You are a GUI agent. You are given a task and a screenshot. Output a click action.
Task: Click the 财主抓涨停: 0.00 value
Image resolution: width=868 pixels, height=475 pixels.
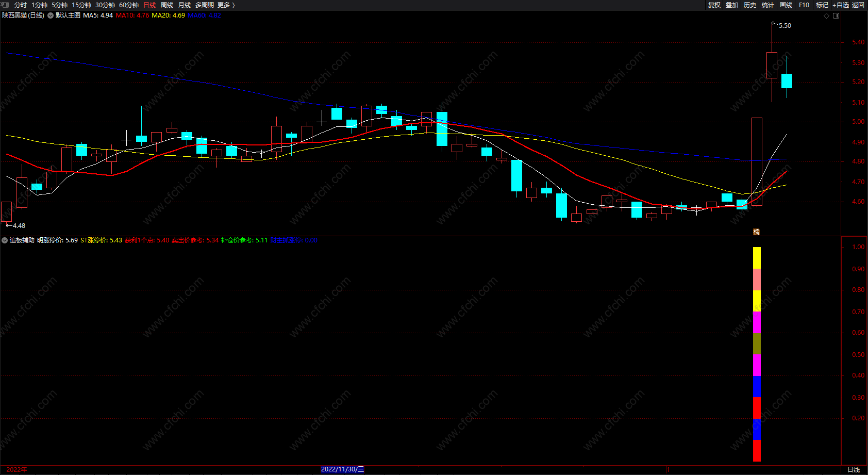(294, 240)
